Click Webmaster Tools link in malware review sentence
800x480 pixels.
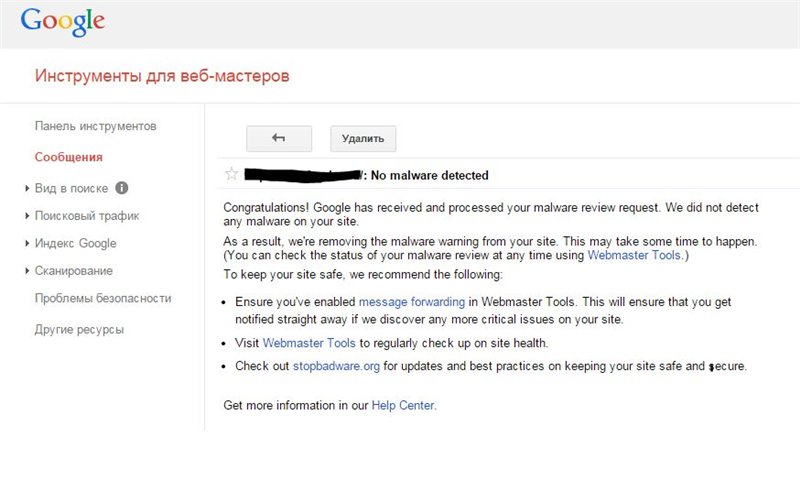tap(634, 256)
